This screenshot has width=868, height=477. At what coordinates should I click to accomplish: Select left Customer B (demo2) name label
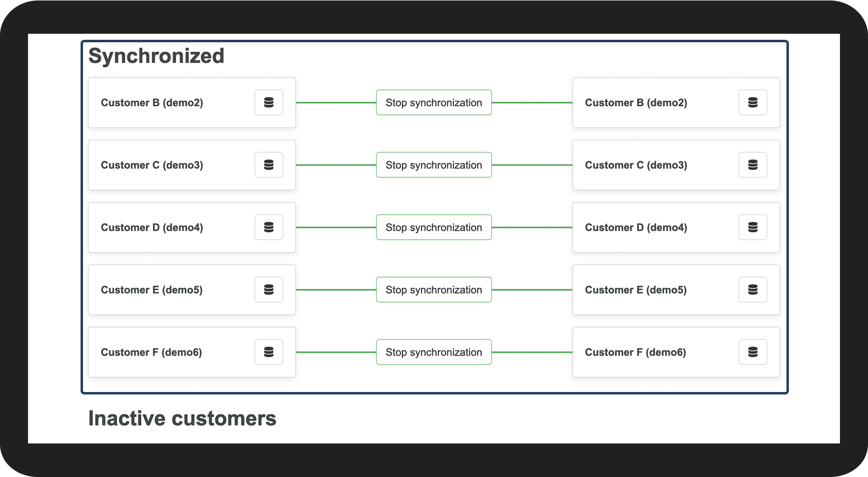152,103
